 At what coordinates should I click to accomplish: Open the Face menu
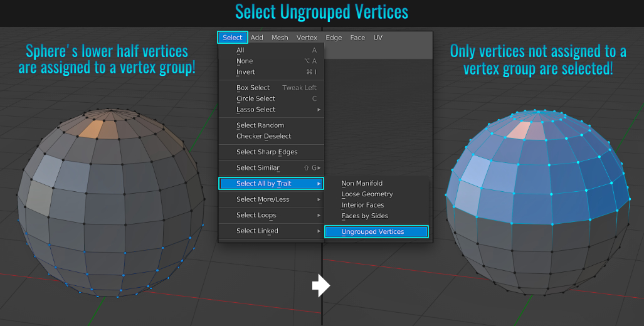(357, 38)
